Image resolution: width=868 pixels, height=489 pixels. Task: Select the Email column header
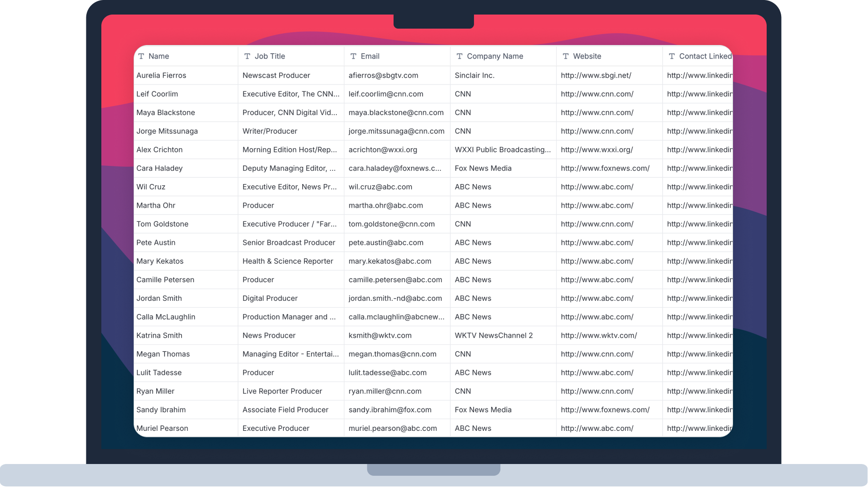(397, 56)
